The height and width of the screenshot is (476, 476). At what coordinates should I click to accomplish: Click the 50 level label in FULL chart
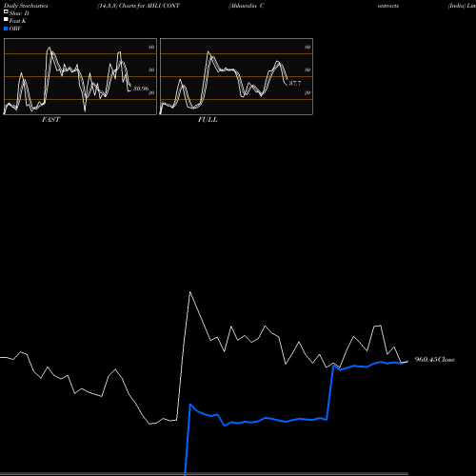307,69
